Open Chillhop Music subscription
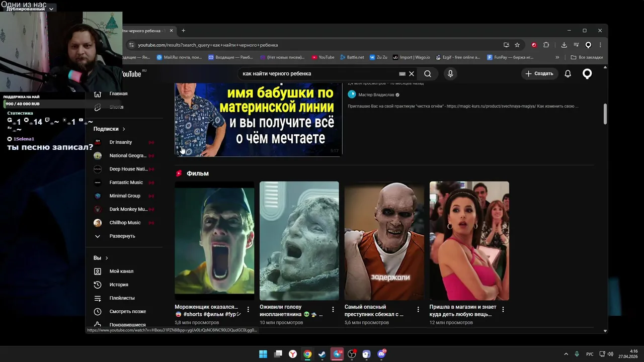The height and width of the screenshot is (362, 644). (124, 223)
